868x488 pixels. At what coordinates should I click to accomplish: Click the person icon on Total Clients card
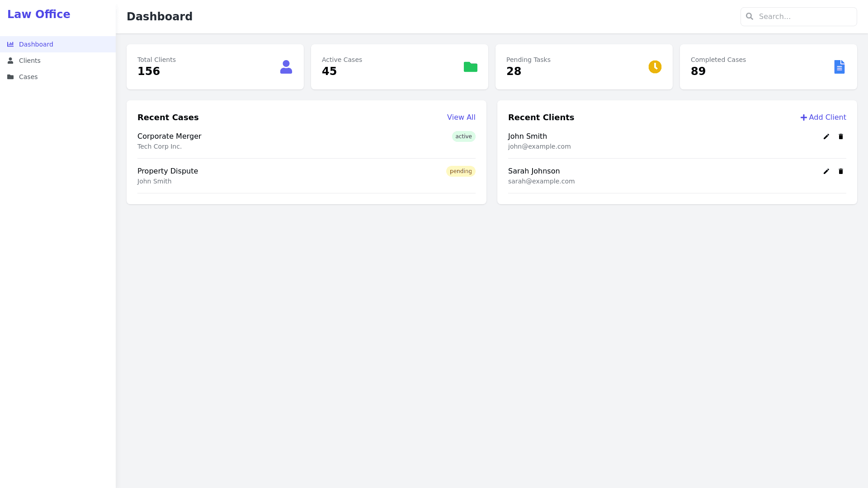coord(286,66)
